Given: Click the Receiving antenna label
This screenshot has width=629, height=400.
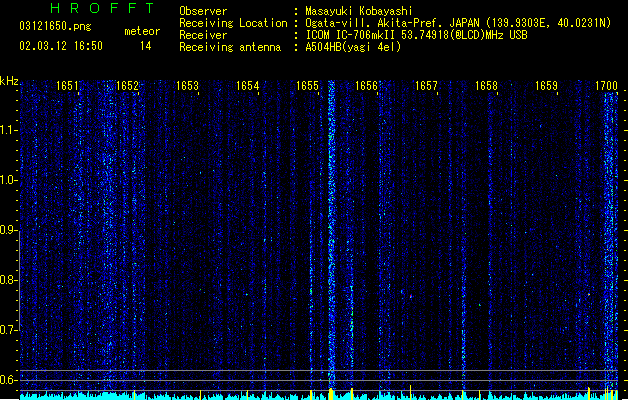Looking at the screenshot, I should point(230,47).
